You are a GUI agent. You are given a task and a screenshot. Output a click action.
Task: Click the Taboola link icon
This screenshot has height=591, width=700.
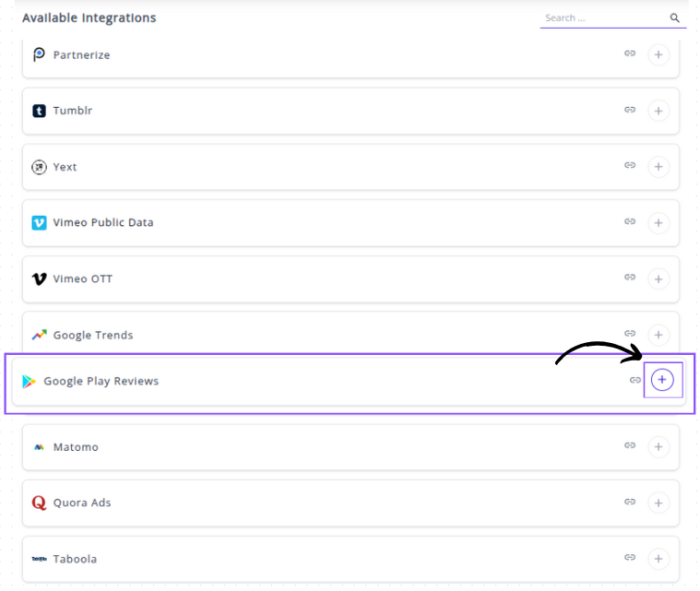coord(630,558)
